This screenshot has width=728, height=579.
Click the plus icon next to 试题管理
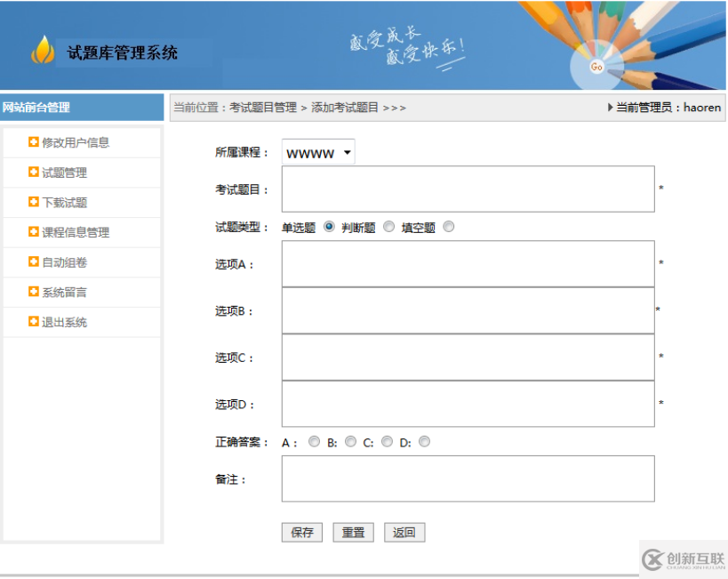click(34, 172)
